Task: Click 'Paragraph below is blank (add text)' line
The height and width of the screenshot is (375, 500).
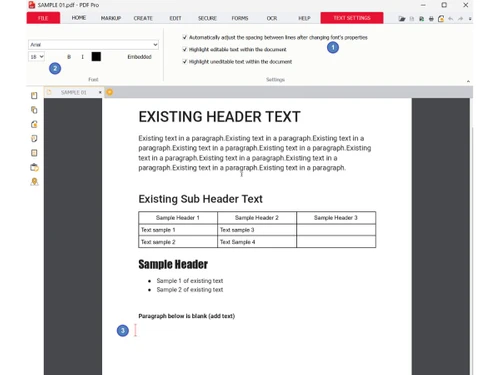Action: tap(187, 316)
